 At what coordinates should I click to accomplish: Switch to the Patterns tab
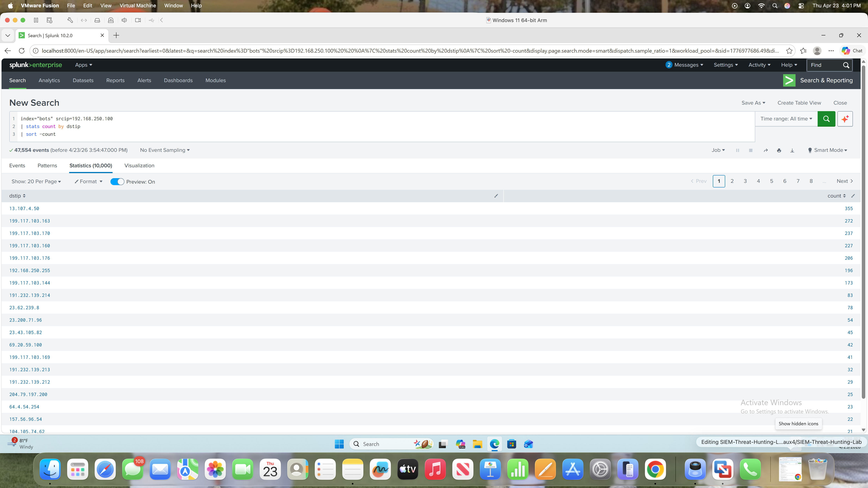pyautogui.click(x=47, y=166)
